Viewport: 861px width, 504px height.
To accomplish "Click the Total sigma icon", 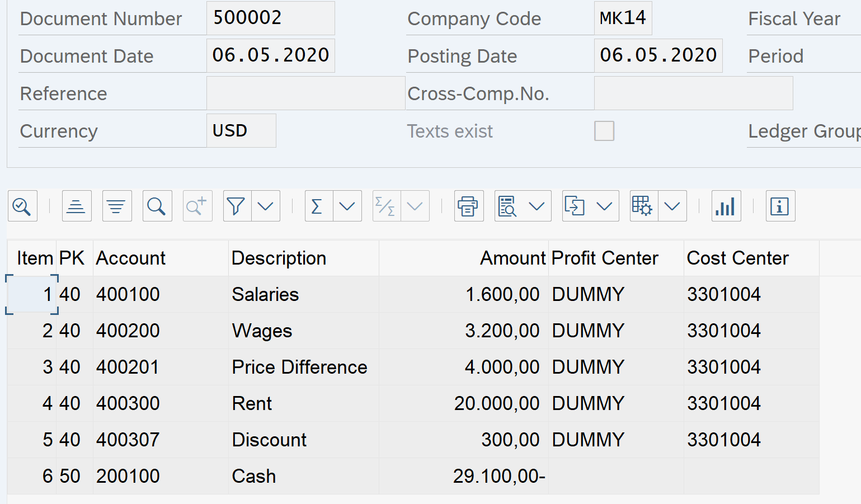I will click(x=318, y=206).
